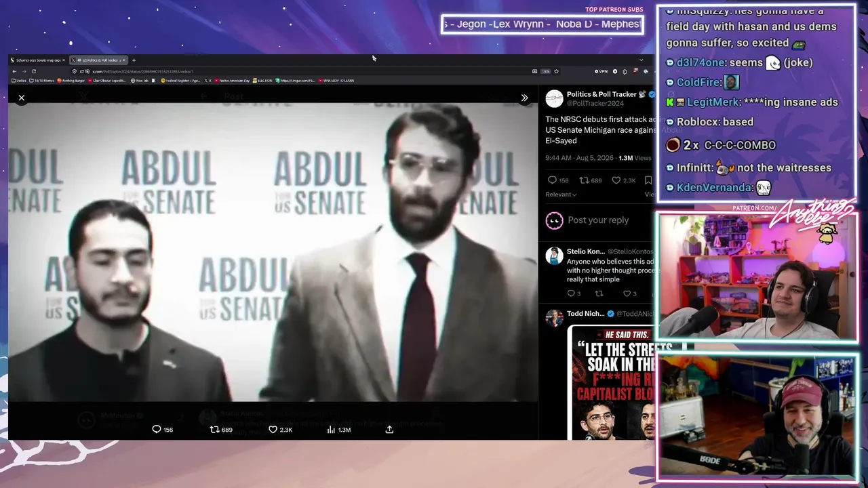Open the Nothing Burger bookmark
Screen dimensions: 868x488
click(70, 81)
